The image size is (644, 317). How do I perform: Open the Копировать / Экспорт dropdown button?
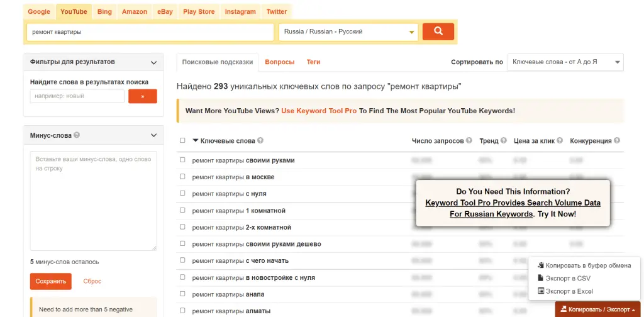click(597, 309)
